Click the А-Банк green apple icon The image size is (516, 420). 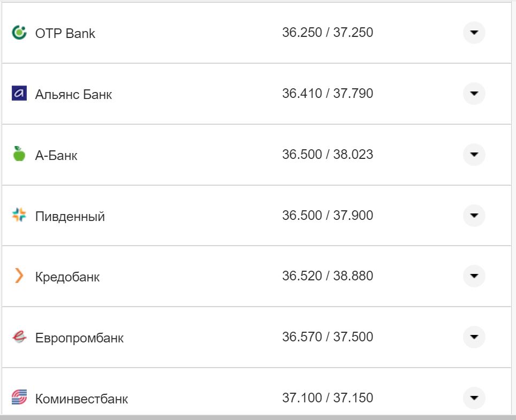pos(19,155)
